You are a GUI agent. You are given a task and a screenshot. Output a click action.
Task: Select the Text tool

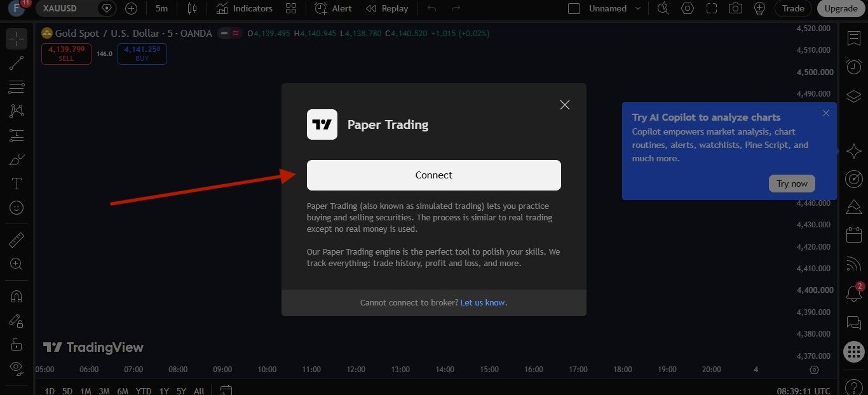coord(17,184)
